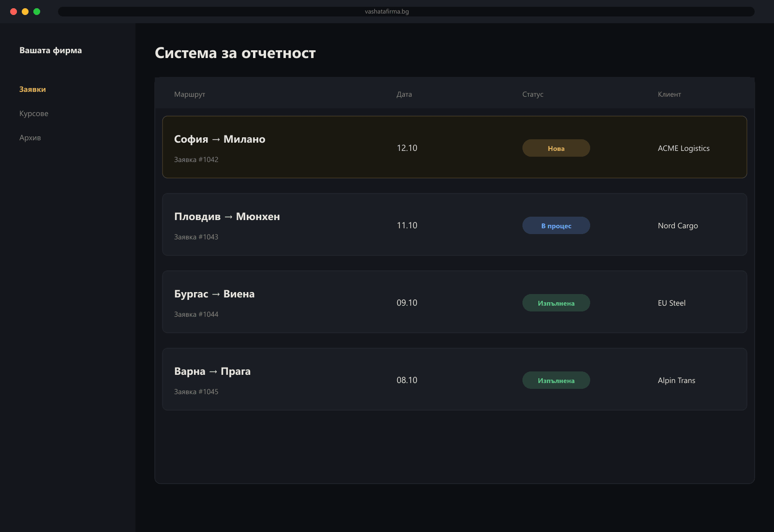The width and height of the screenshot is (774, 532).
Task: Maximize the window with green button
Action: [x=37, y=12]
